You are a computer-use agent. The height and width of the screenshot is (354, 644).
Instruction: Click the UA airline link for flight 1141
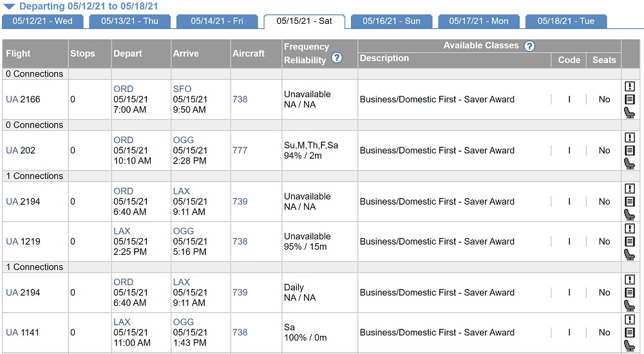click(12, 332)
